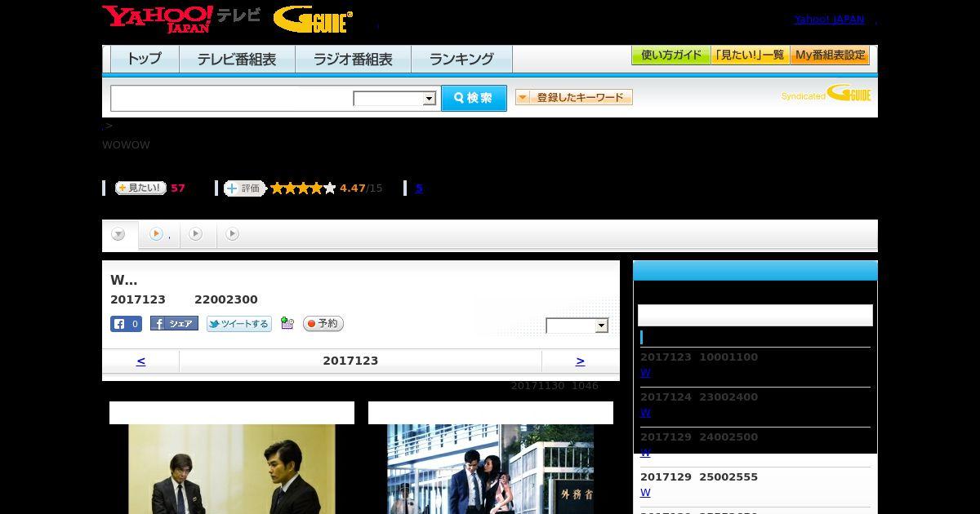This screenshot has width=980, height=514.
Task: Click the 見たい count 57
Action: (x=178, y=188)
